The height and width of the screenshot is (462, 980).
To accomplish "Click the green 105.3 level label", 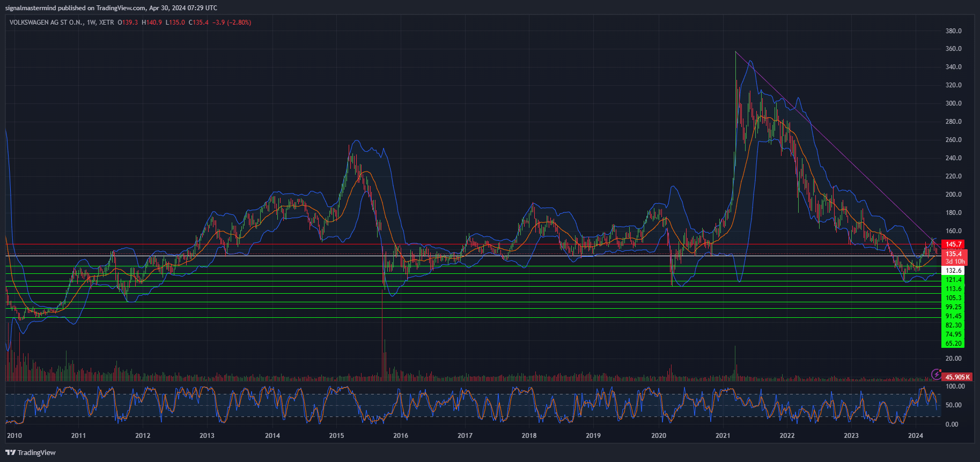I will (x=953, y=298).
